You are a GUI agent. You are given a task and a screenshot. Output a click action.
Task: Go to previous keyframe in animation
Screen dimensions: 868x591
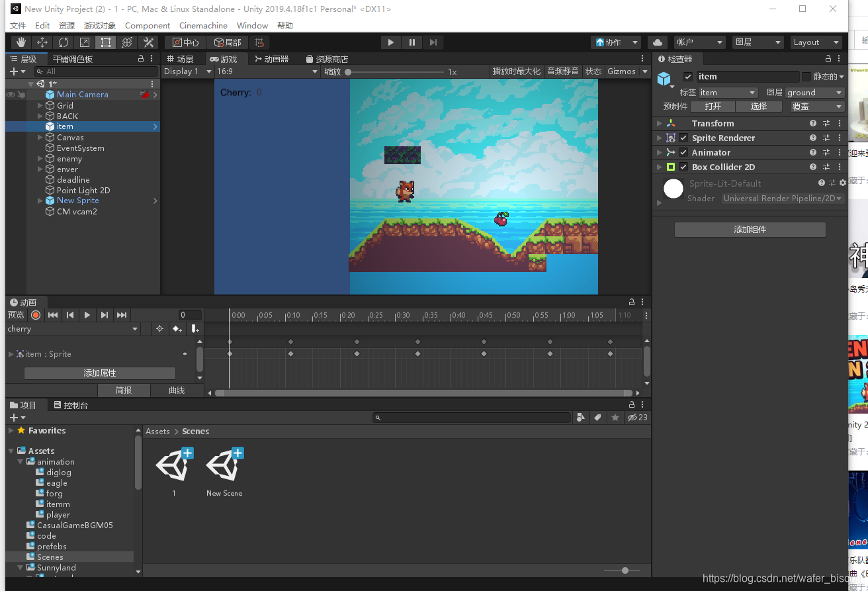(x=70, y=315)
